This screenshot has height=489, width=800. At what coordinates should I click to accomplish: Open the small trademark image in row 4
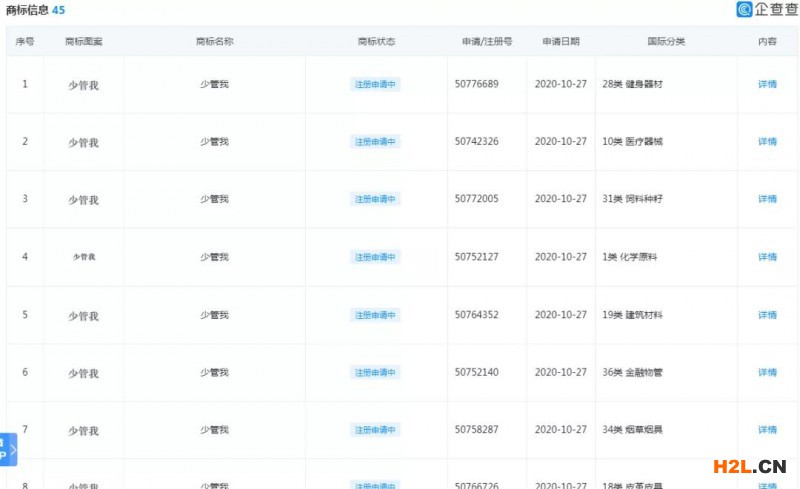coord(84,257)
